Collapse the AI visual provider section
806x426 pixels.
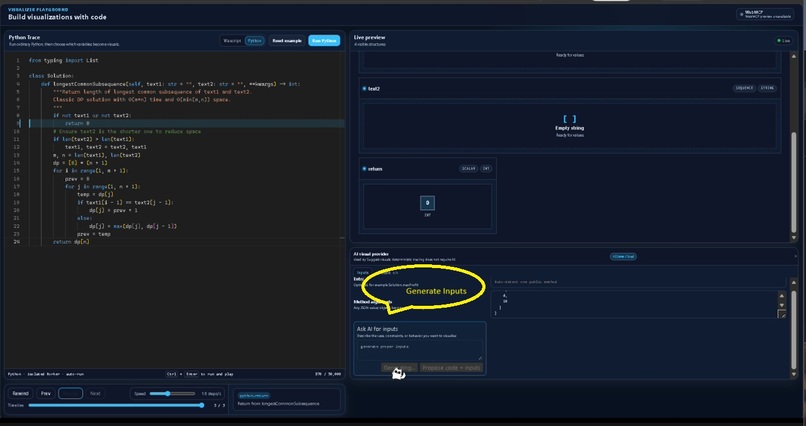(796, 256)
